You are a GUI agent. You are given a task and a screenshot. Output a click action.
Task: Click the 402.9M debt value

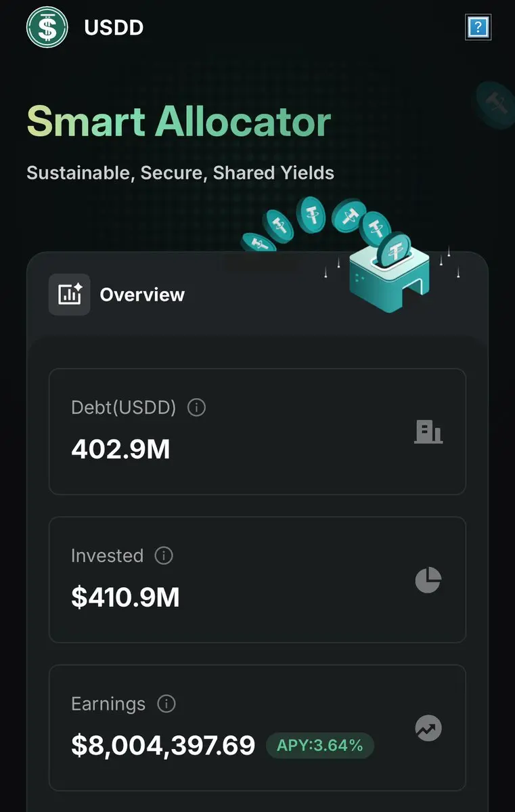[120, 449]
